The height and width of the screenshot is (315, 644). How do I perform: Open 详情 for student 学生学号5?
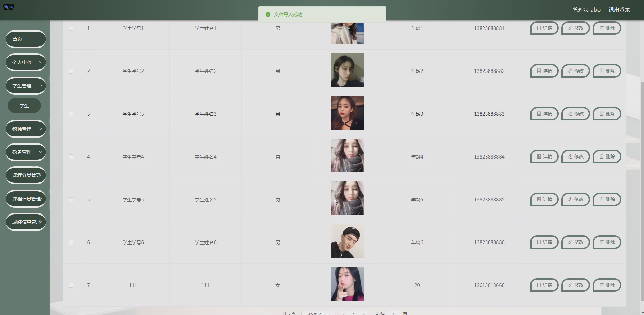coord(544,199)
